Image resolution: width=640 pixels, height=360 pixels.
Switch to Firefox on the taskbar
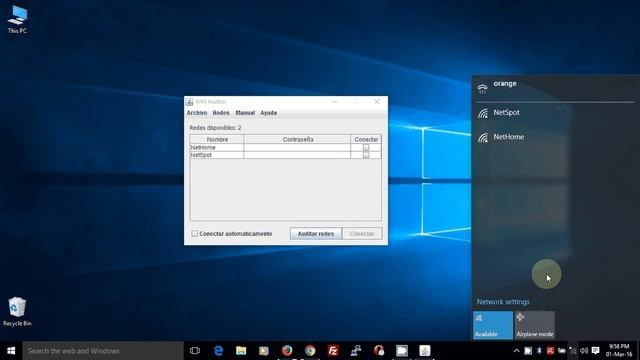287,351
